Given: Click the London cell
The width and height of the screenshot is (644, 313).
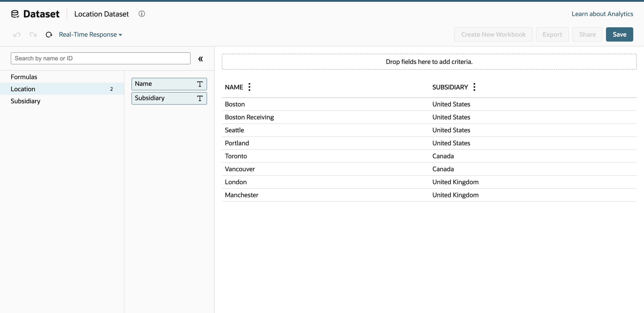Looking at the screenshot, I should pyautogui.click(x=236, y=182).
